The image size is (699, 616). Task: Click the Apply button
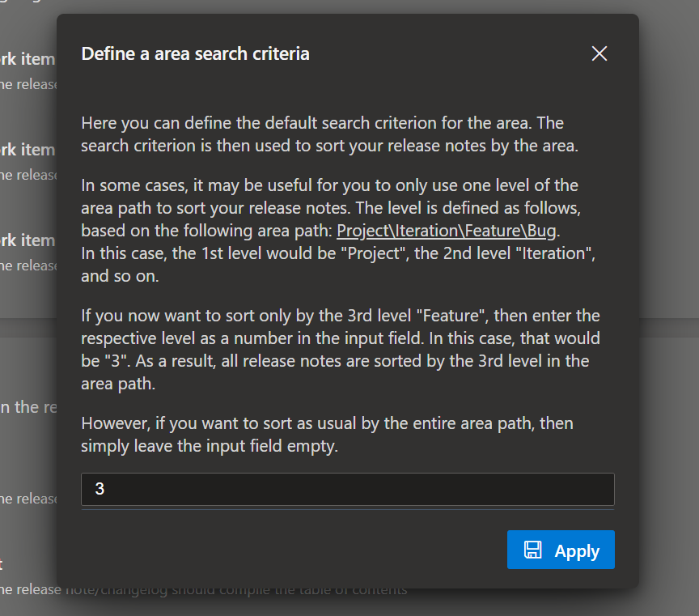(561, 550)
